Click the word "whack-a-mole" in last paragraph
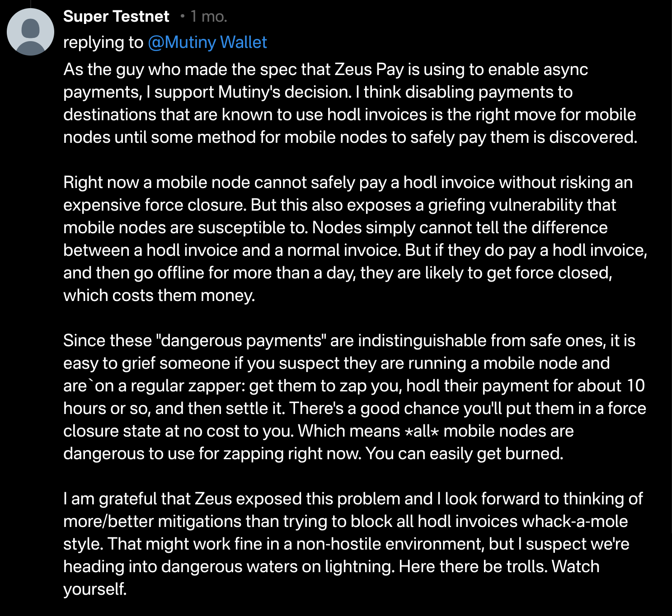This screenshot has height=616, width=672. click(575, 522)
